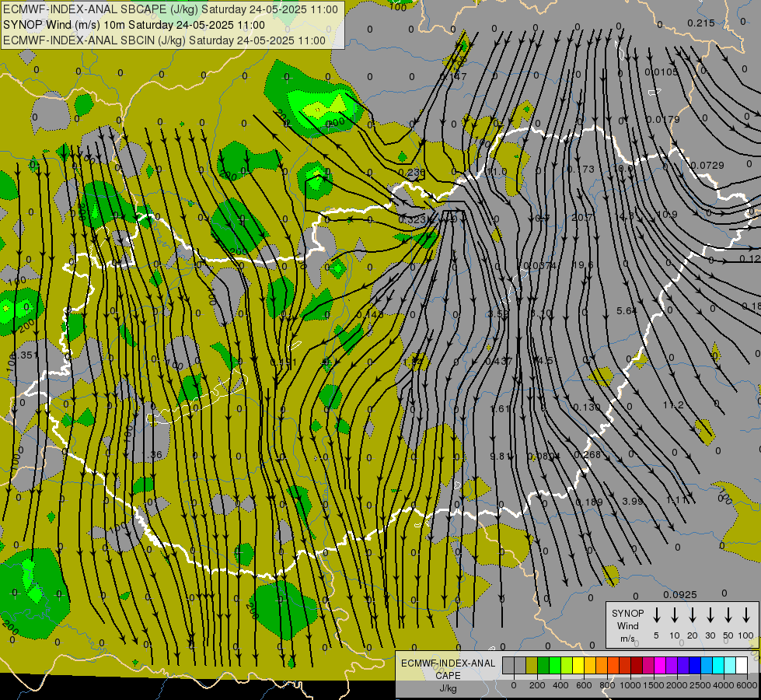Click the 11.2 value on the map

pos(673,404)
